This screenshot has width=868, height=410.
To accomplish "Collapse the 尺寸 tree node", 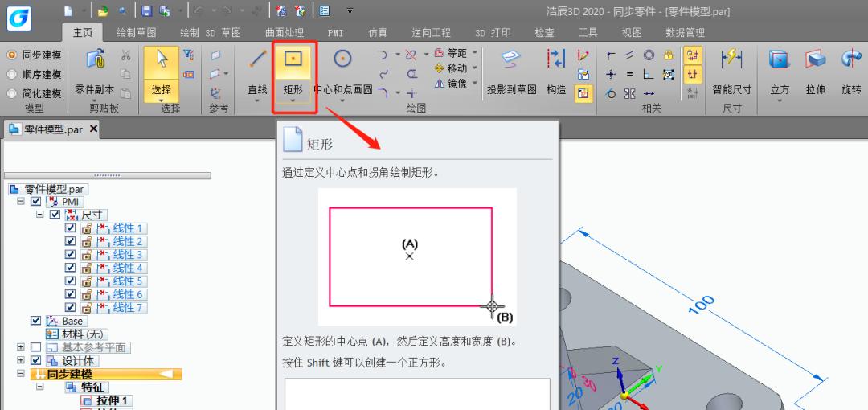I will [40, 215].
